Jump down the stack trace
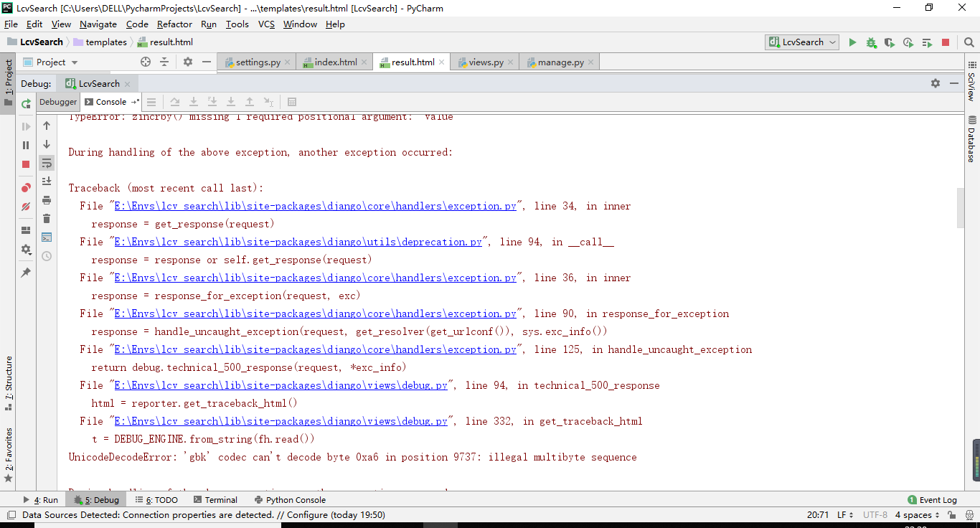The image size is (980, 528). 47,144
